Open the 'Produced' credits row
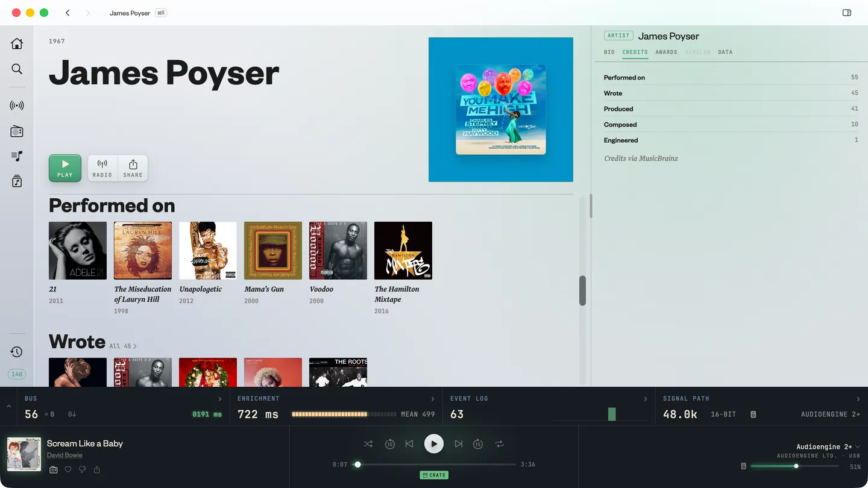The height and width of the screenshot is (488, 868). [x=731, y=109]
